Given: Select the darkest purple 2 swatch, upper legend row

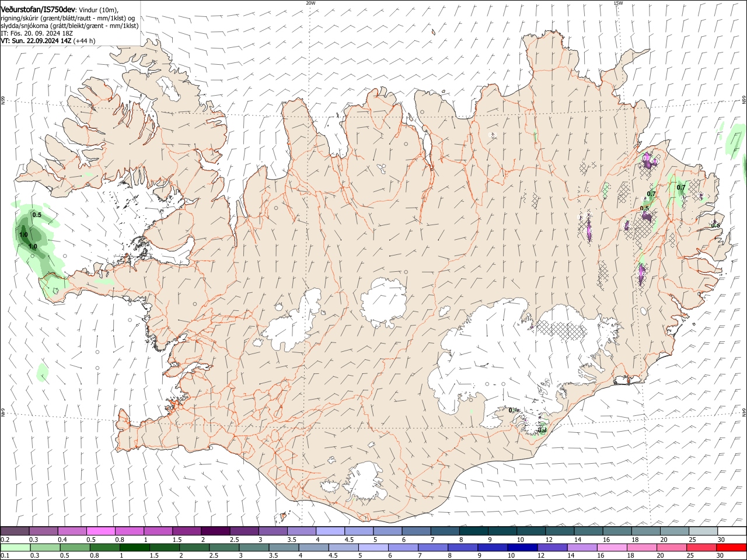Looking at the screenshot, I should 215,531.
